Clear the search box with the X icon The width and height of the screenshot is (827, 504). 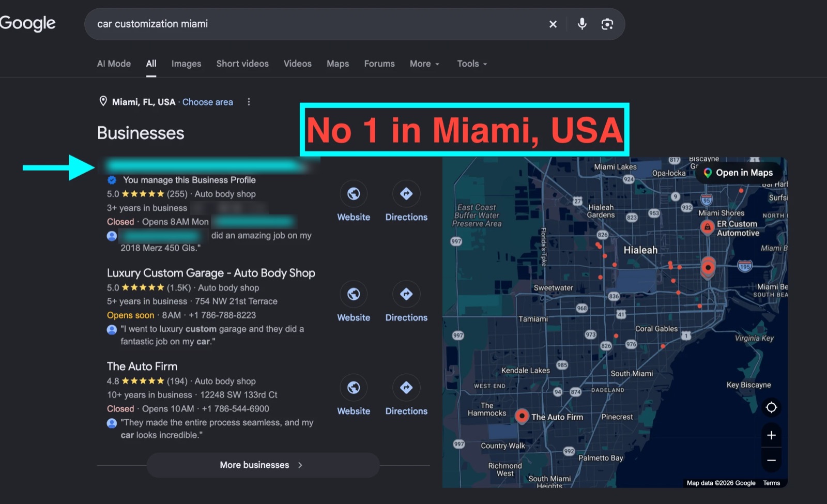tap(553, 24)
